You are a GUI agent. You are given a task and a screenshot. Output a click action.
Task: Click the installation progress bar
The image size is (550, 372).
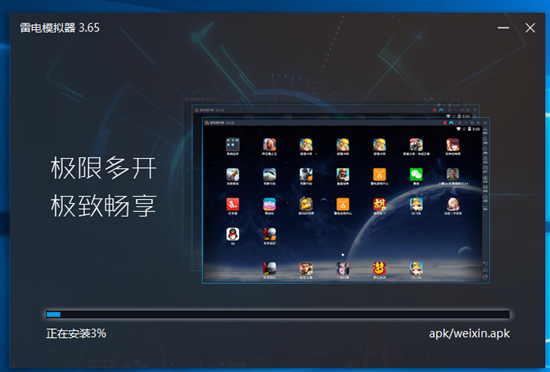click(278, 314)
